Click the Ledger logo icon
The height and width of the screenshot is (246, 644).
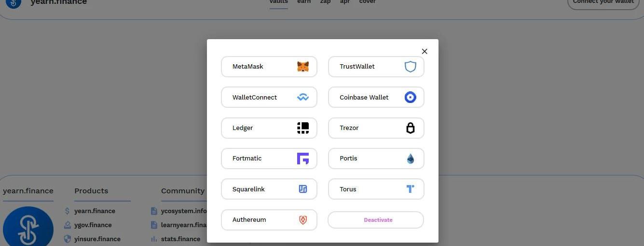303,128
